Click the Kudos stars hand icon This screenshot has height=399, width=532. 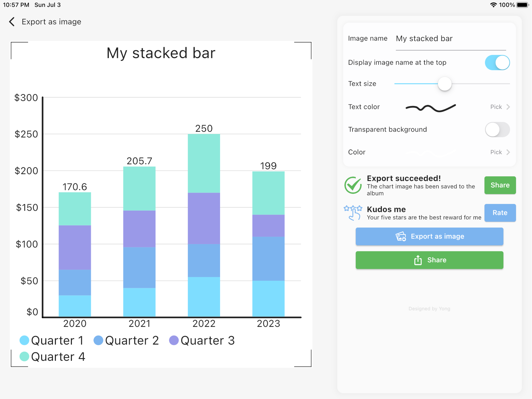coord(353,213)
